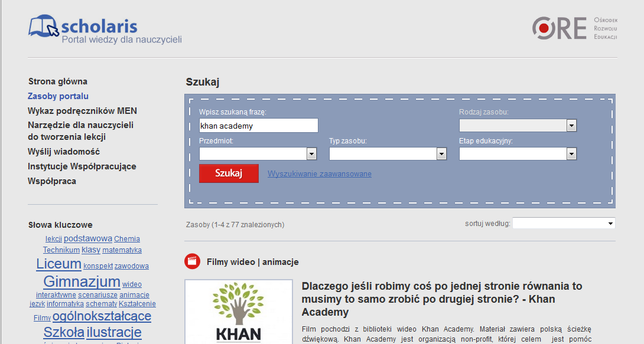Open Instytucje Współpracujące page
This screenshot has height=344, width=644.
[x=82, y=166]
